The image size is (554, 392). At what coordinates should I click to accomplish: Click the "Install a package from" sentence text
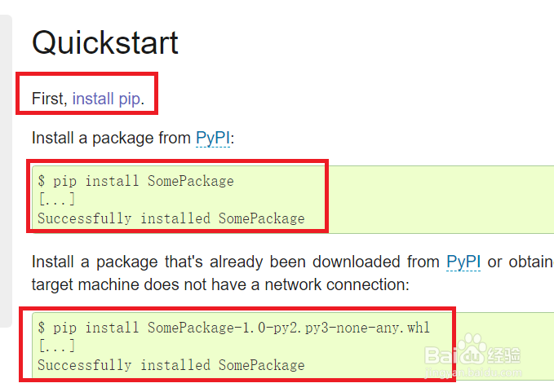(111, 139)
